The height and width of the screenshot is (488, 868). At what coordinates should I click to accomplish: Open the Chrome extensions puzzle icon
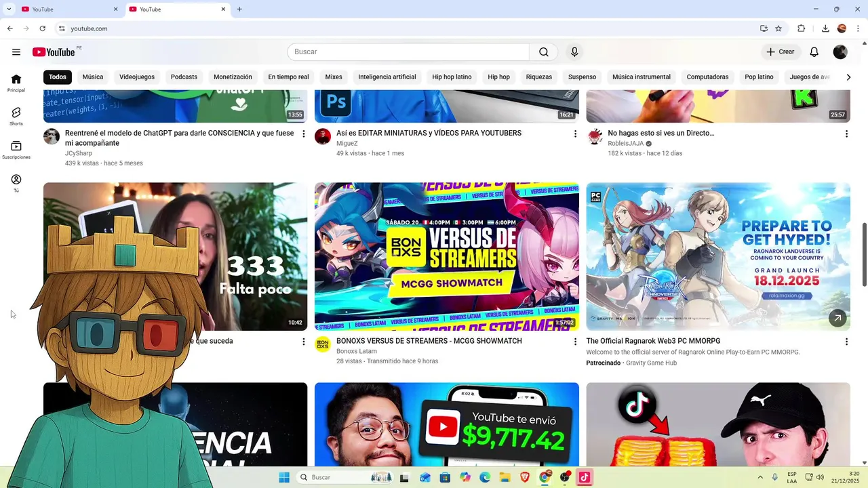(x=802, y=28)
